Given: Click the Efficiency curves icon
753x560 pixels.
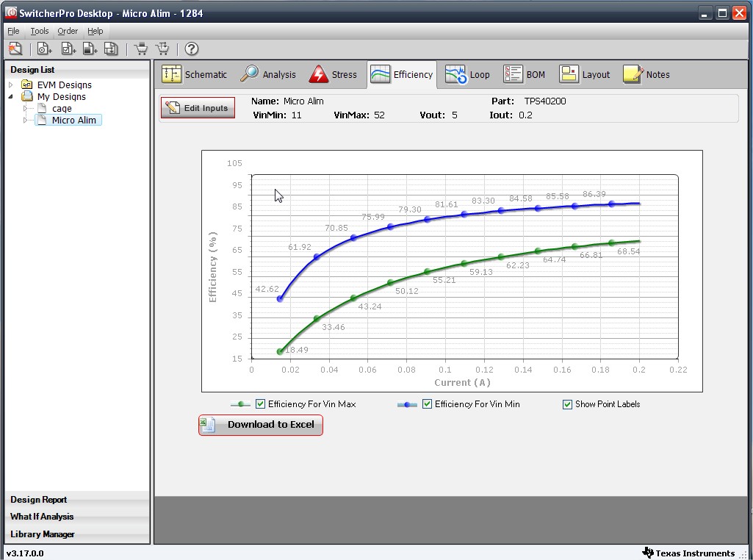Looking at the screenshot, I should tap(381, 74).
